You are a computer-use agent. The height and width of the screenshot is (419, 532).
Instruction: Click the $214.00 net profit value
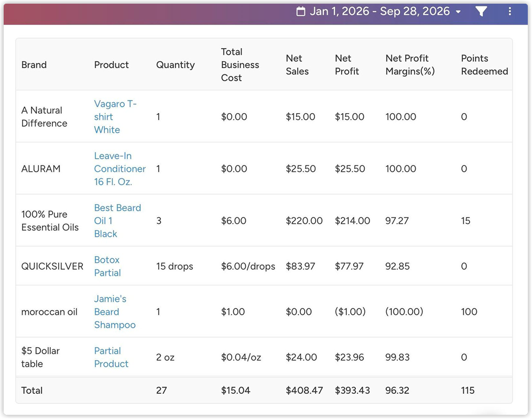(352, 220)
